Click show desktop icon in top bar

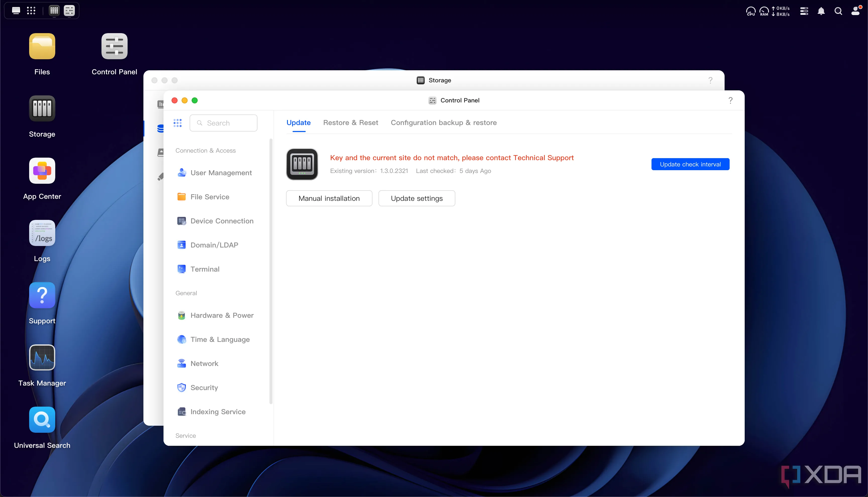click(x=16, y=11)
